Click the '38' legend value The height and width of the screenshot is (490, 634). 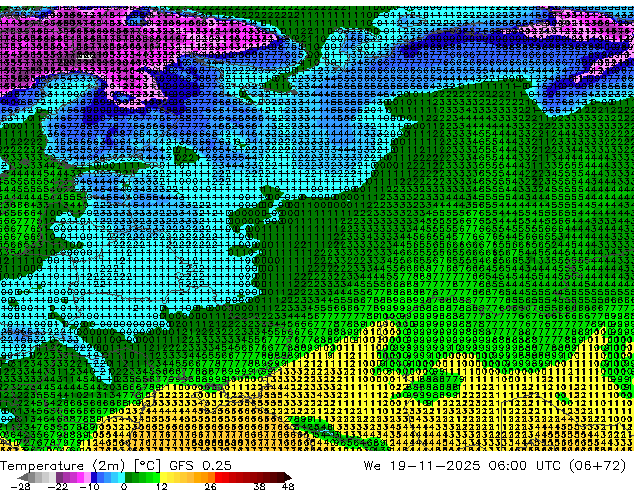[260, 486]
